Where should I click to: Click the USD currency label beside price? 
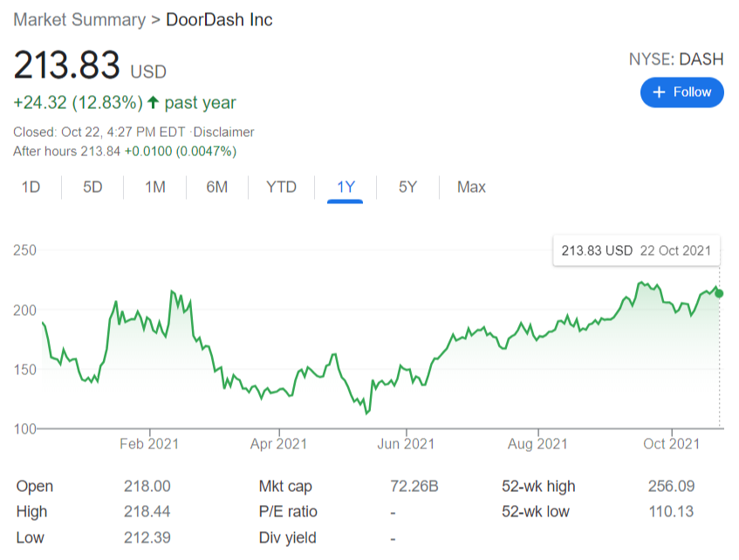coord(148,72)
